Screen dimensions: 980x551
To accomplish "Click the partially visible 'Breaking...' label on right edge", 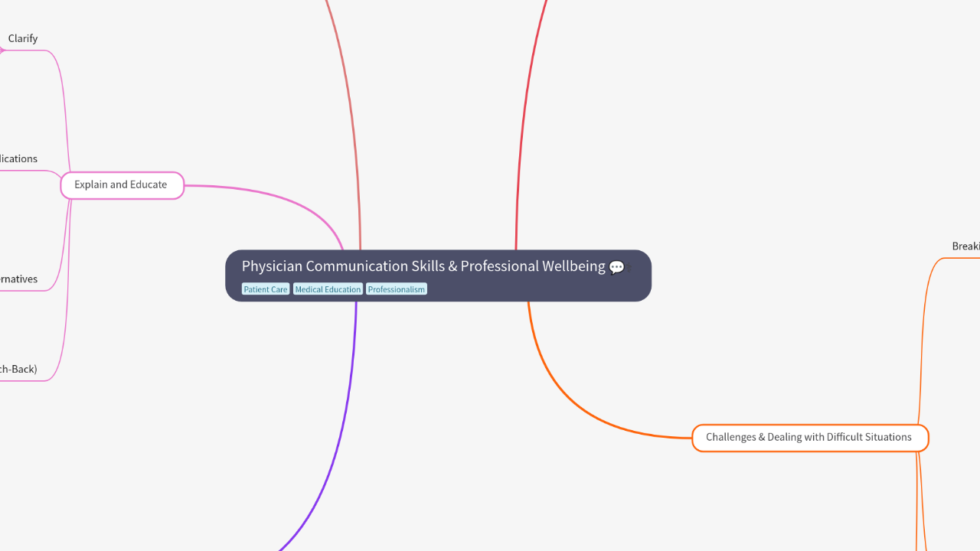I will pyautogui.click(x=965, y=246).
